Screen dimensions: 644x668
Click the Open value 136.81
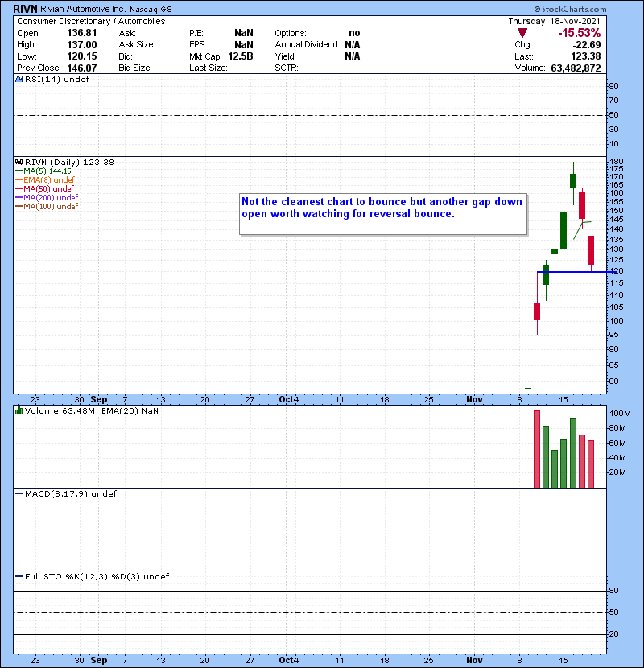82,33
